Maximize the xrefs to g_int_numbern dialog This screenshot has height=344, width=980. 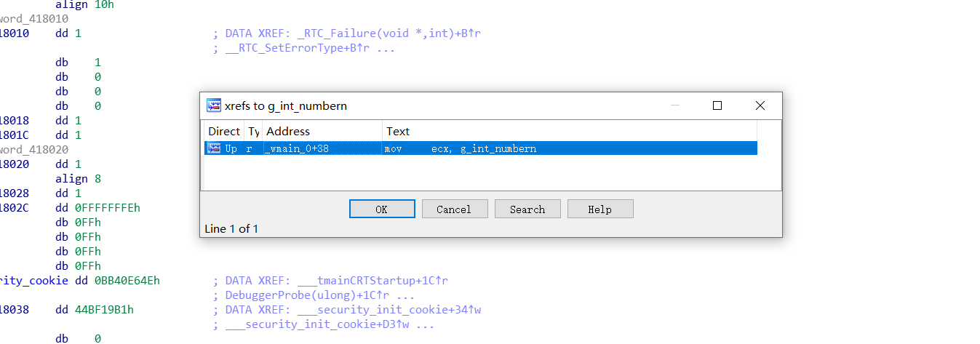[717, 105]
